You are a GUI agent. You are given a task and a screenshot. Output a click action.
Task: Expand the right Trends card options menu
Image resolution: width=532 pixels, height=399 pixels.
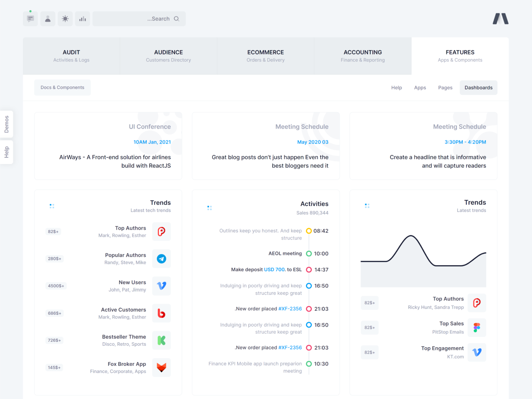point(367,206)
